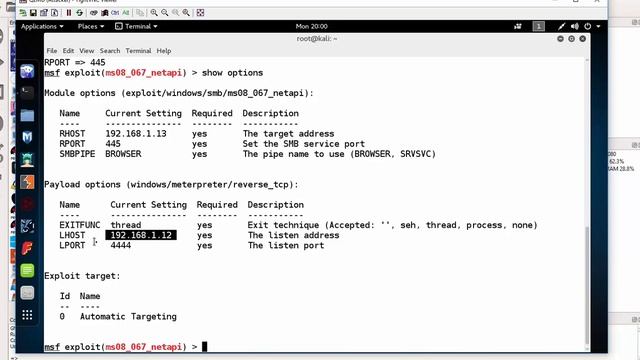
Task: Open the clock showing Mon 20:00
Action: (x=311, y=26)
